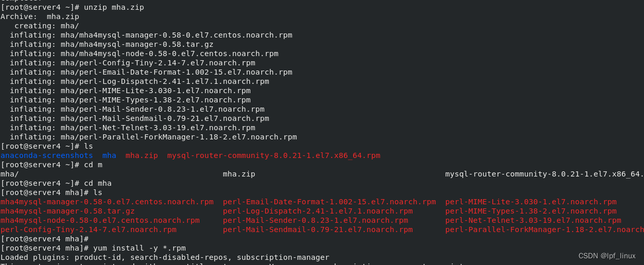Click the "cd mha" command text
The image size is (644, 265).
coord(98,183)
